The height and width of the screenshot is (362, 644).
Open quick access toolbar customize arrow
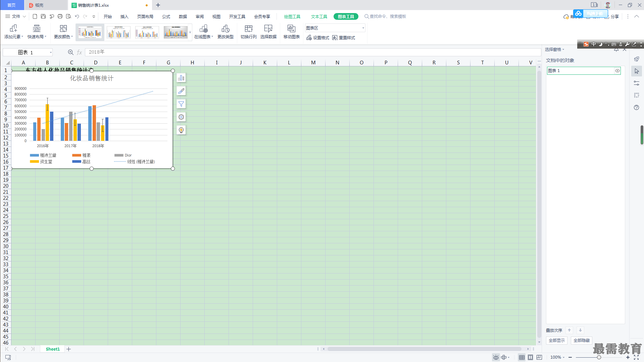94,16
